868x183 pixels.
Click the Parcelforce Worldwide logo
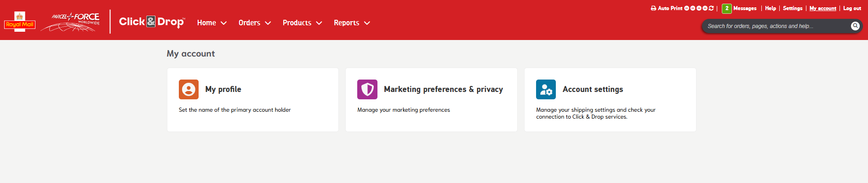[70, 22]
